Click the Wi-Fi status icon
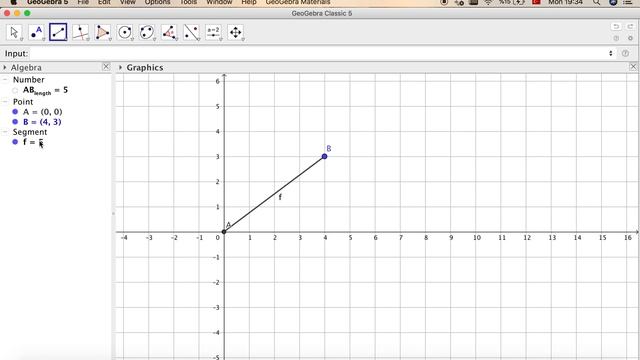 tap(488, 2)
